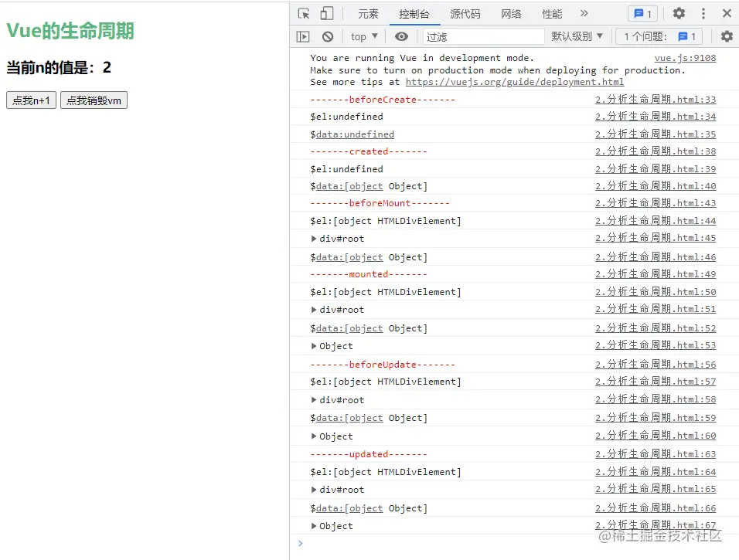
Task: Clear the console with the ban icon
Action: (x=328, y=36)
